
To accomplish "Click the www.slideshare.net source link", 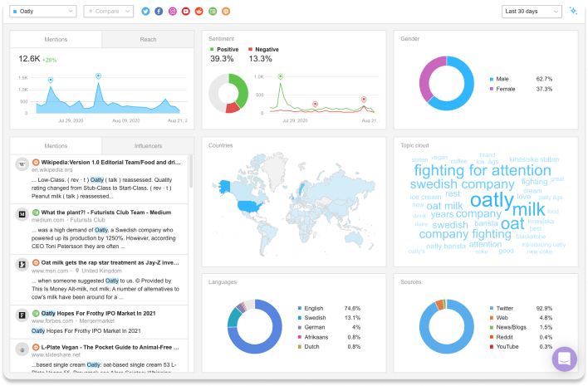I will click(x=56, y=354).
